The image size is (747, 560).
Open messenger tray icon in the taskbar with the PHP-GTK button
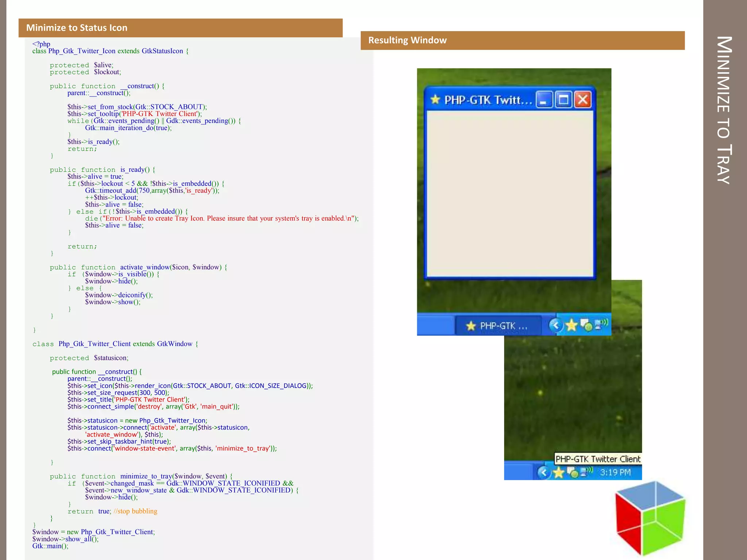(x=587, y=325)
